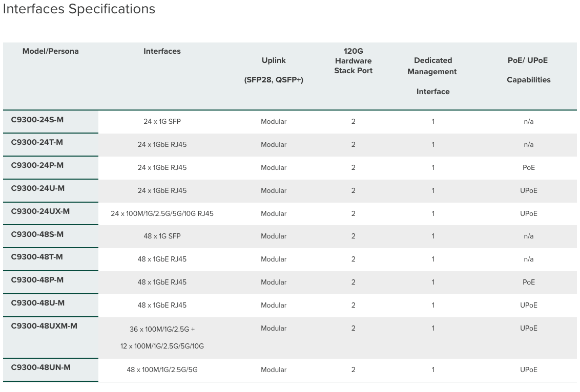Image resolution: width=580 pixels, height=392 pixels.
Task: Click the C9300-48S-M row header
Action: tap(37, 234)
